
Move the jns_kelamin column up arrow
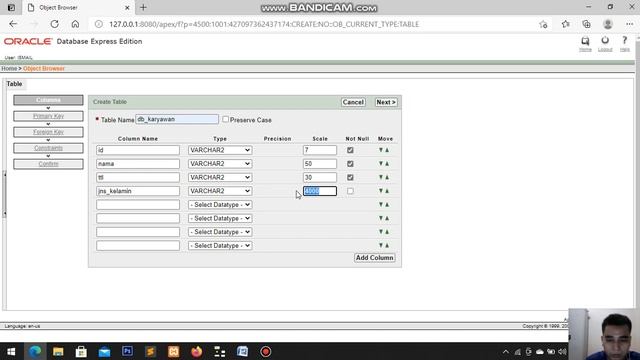[387, 191]
